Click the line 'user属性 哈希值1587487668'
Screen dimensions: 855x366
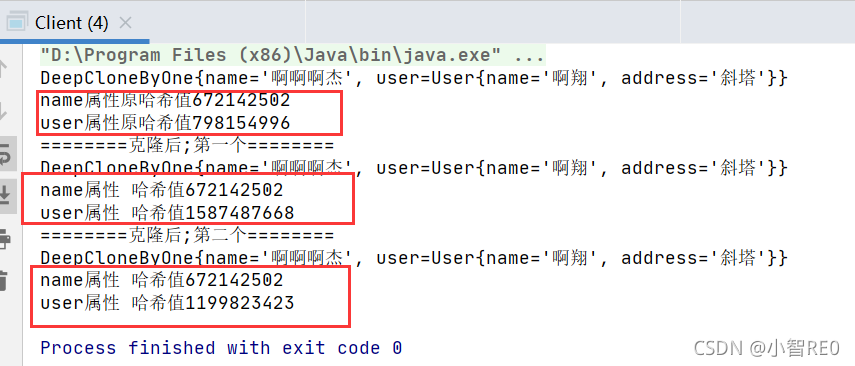(167, 212)
